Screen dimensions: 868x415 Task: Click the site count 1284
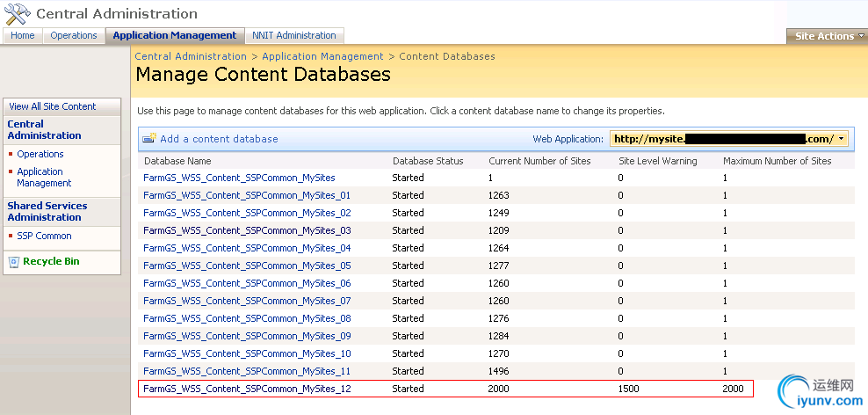click(499, 337)
